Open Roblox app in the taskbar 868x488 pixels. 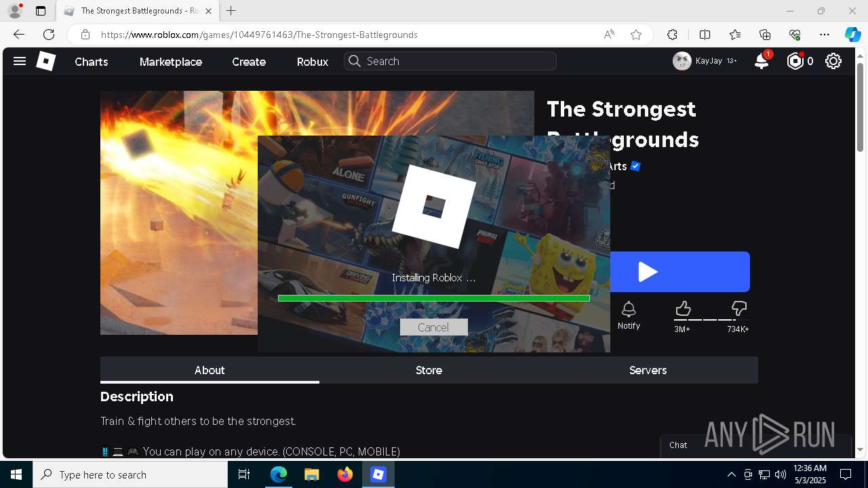(378, 474)
